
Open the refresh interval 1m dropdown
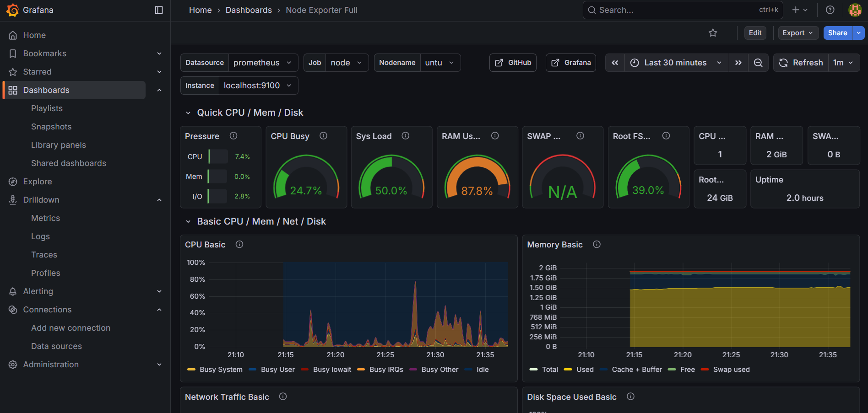point(844,63)
